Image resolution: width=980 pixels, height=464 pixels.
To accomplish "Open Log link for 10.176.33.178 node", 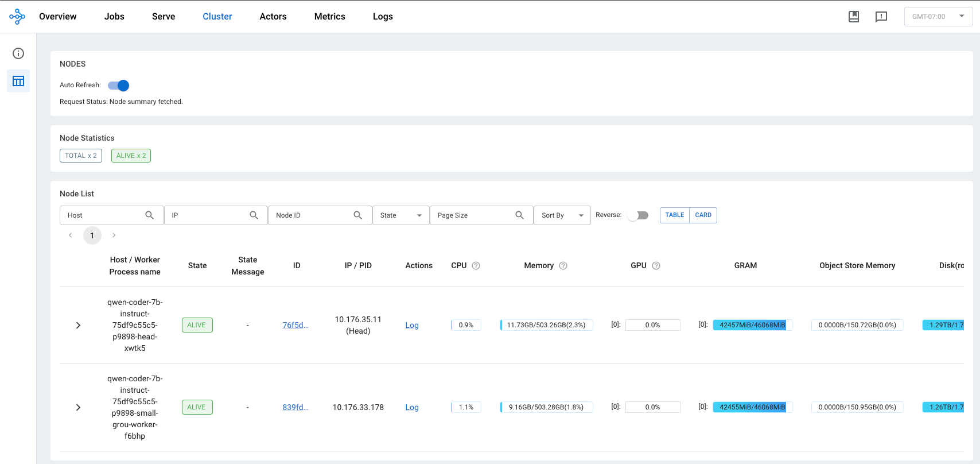I will [x=411, y=408].
